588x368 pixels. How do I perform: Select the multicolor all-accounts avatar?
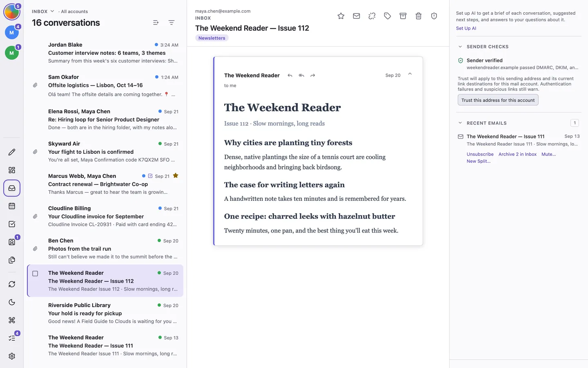click(12, 12)
